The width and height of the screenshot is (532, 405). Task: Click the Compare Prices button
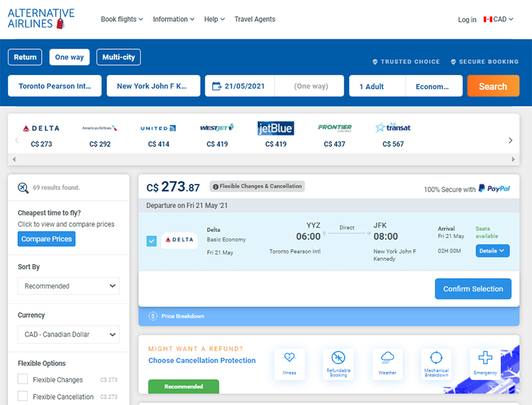pyautogui.click(x=47, y=239)
